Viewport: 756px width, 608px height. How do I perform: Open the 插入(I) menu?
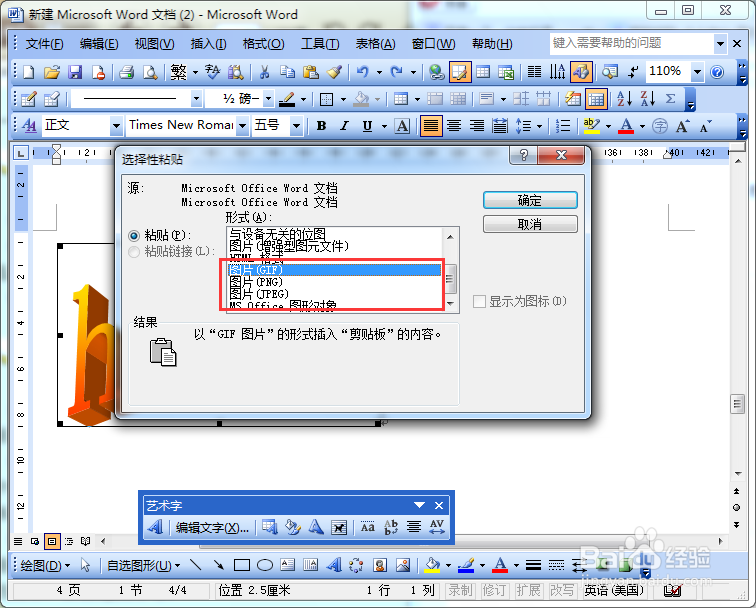coord(208,44)
